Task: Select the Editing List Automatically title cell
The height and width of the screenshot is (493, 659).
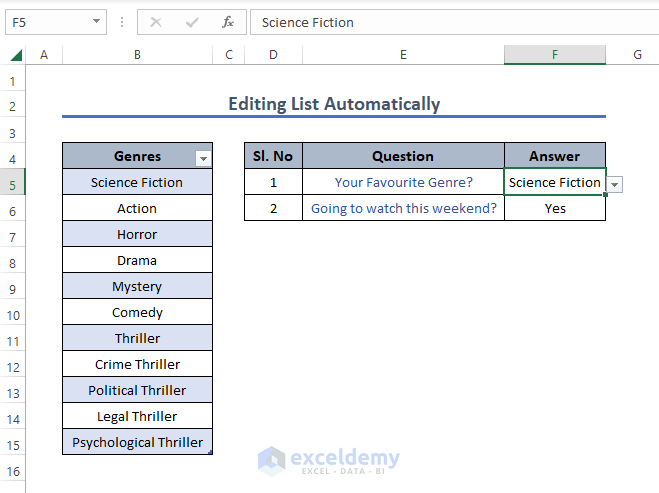Action: 334,104
